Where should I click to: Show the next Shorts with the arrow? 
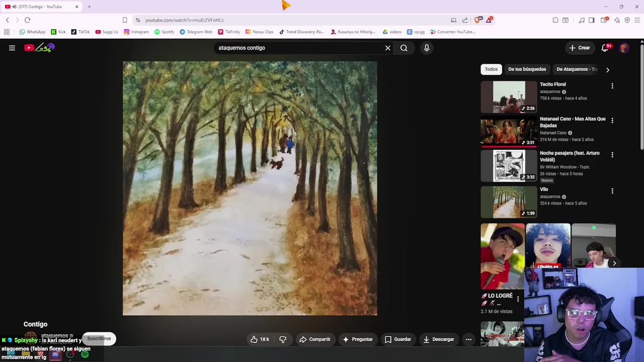[x=614, y=263]
